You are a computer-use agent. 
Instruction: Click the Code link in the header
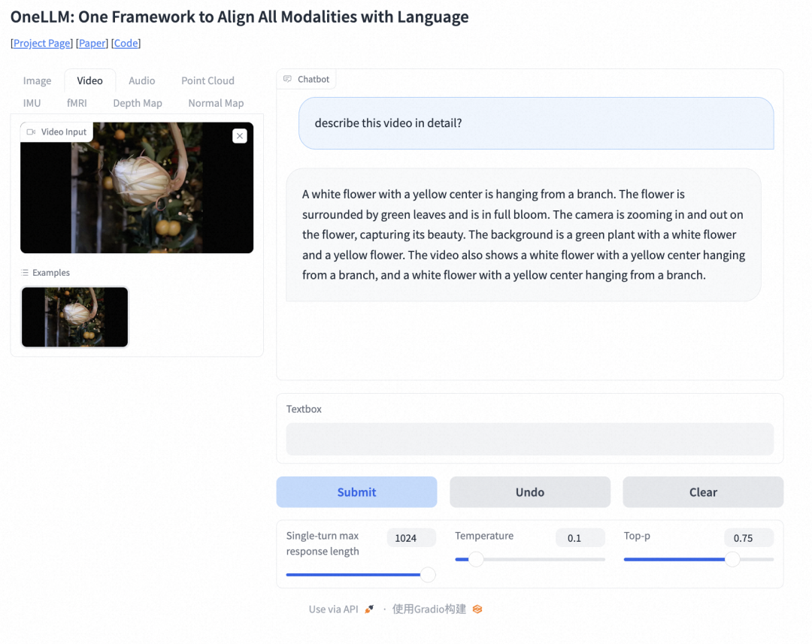tap(126, 43)
